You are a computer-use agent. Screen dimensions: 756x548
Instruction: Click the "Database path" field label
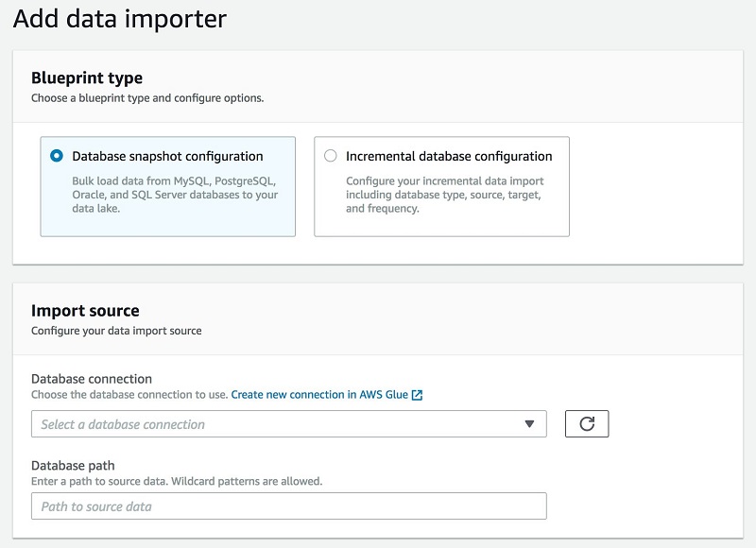click(73, 466)
